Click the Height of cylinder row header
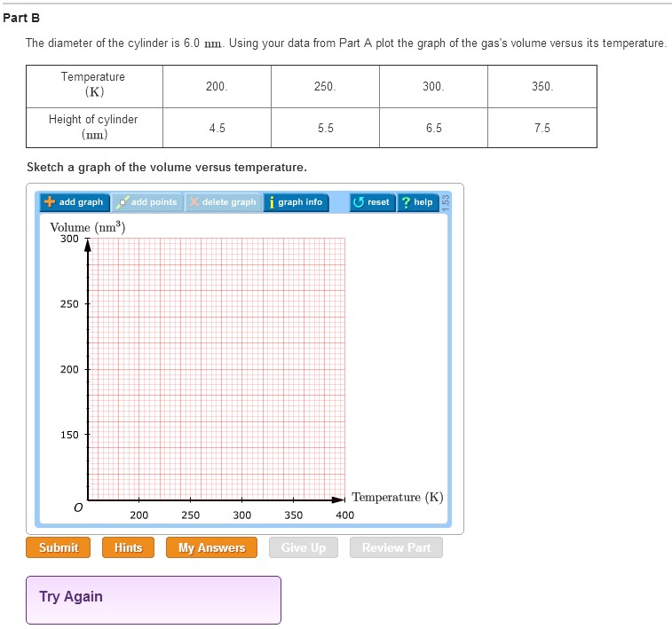This screenshot has height=629, width=672. coord(94,128)
